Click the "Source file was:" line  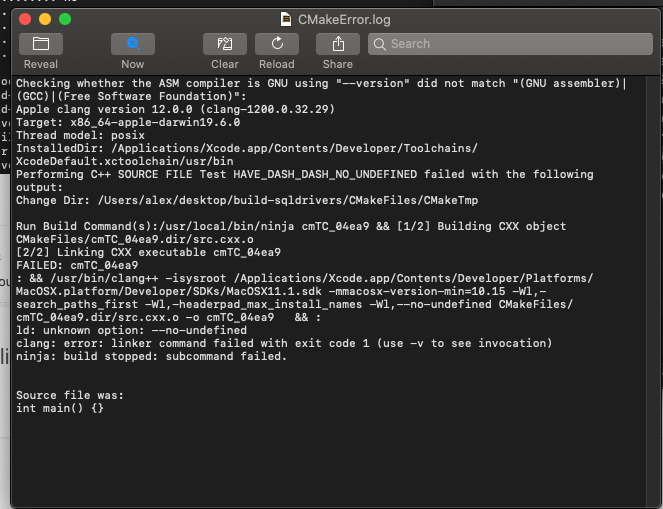point(70,395)
